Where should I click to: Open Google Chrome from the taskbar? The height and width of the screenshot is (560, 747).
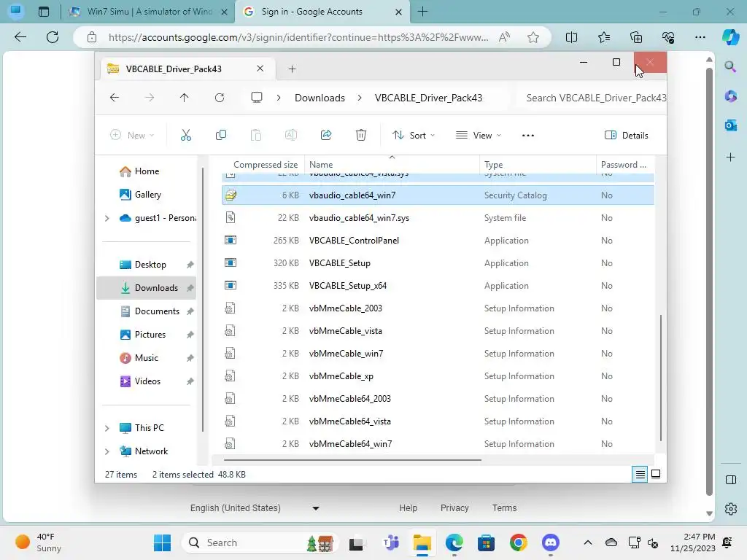click(x=519, y=542)
